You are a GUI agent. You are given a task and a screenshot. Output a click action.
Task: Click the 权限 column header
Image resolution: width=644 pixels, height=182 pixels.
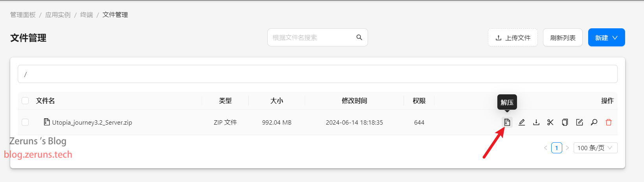[419, 101]
